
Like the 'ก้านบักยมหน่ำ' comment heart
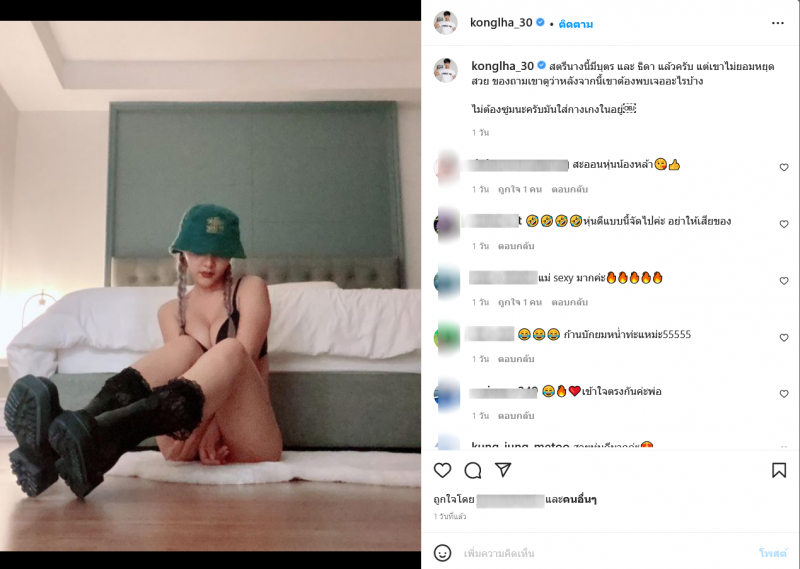pyautogui.click(x=784, y=337)
